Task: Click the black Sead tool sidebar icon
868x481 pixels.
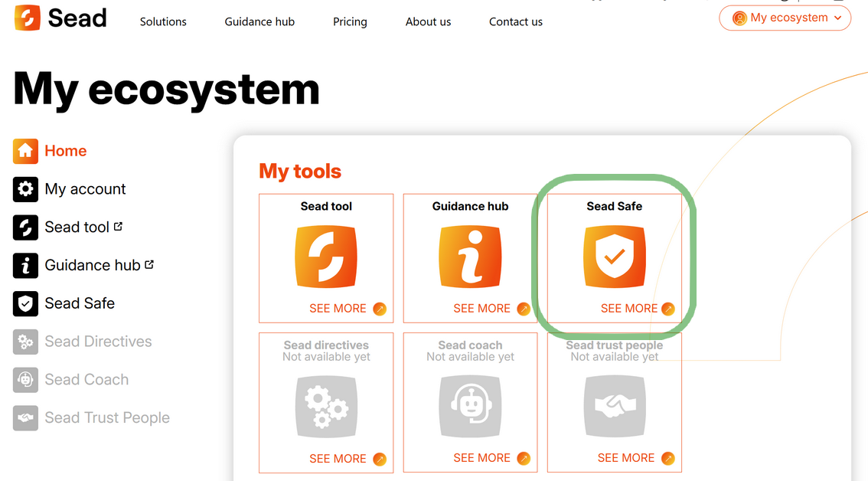Action: click(x=25, y=227)
